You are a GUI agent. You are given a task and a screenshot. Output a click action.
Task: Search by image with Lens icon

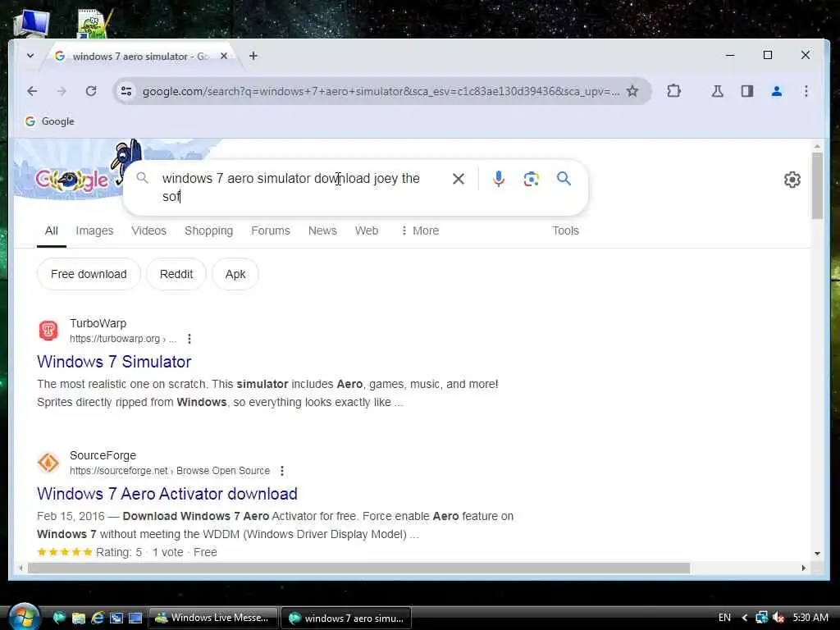pyautogui.click(x=531, y=179)
